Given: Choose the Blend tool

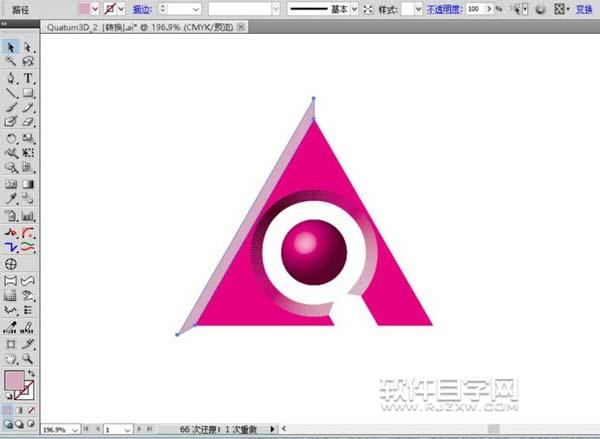Looking at the screenshot, I should tap(28, 198).
